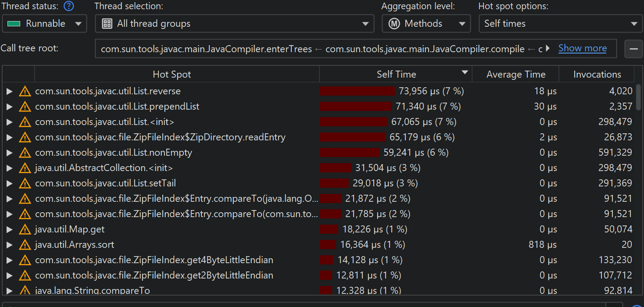Viewport: 644px width, 307px height.
Task: Click warning icon next to java.util.Arrays.sort
Action: pyautogui.click(x=25, y=245)
